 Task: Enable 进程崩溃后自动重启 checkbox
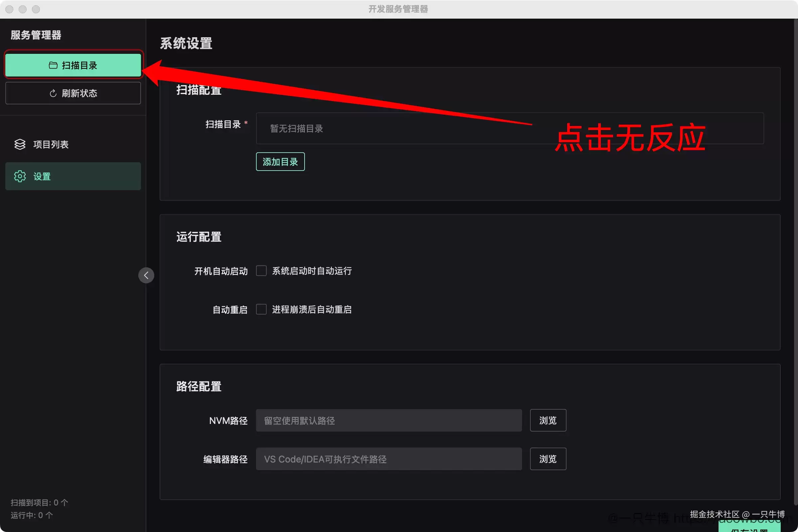point(261,309)
